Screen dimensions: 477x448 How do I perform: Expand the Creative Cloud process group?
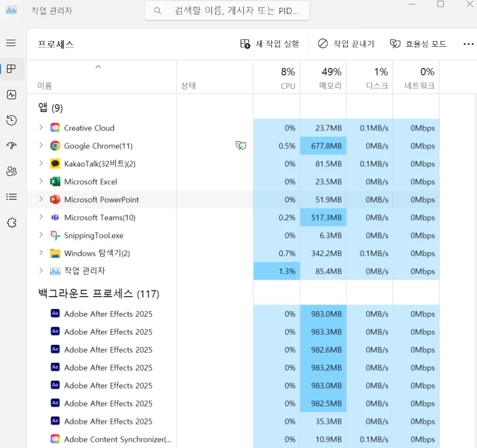[41, 127]
